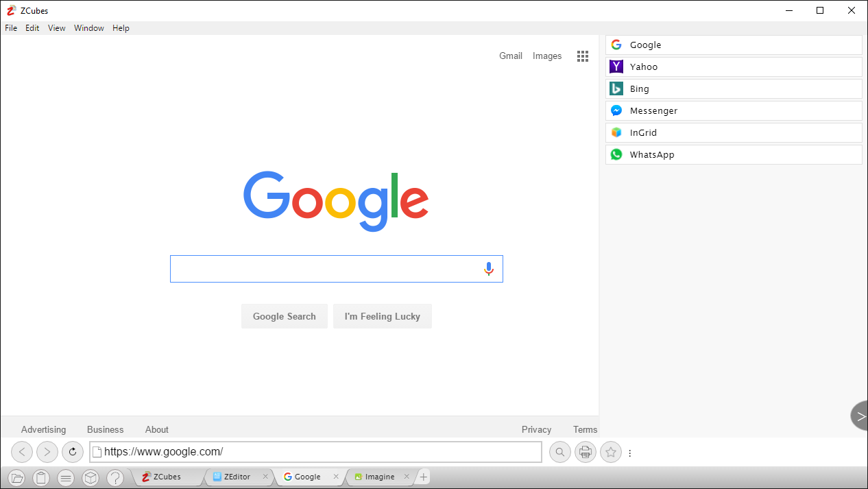Go back with the back arrow button
This screenshot has height=489, width=868.
22,452
